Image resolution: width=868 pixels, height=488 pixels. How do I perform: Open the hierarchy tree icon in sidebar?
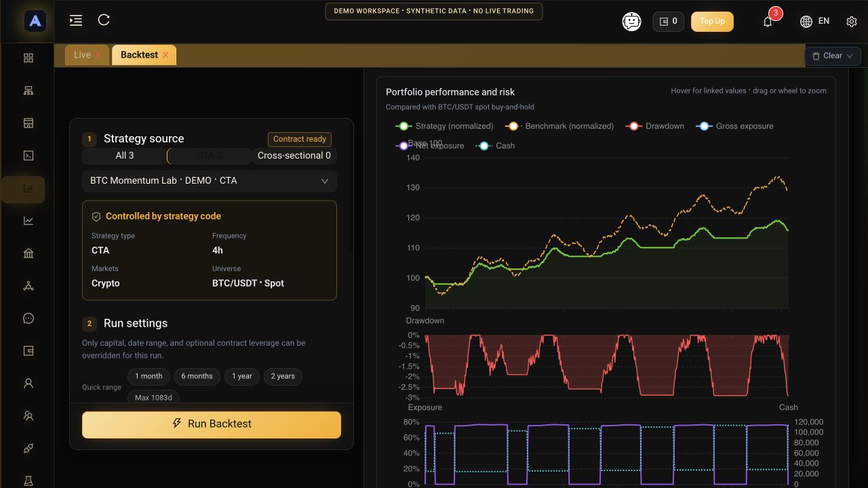click(x=28, y=91)
